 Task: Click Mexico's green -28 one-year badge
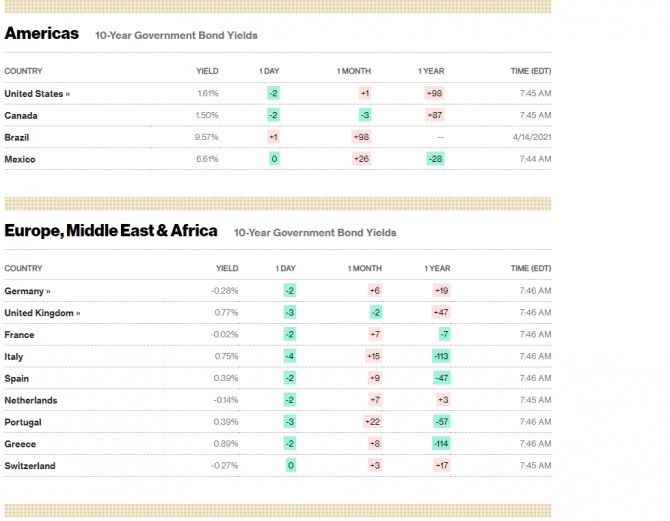[435, 158]
